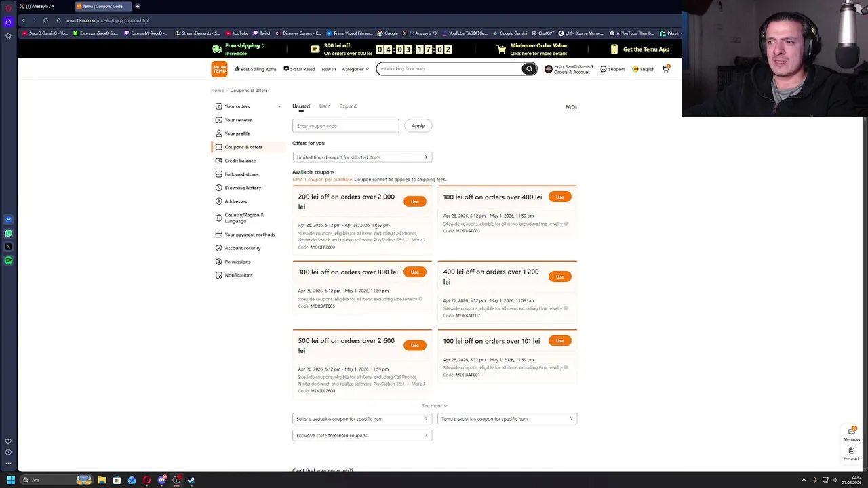Open Discord from the taskbar
Image resolution: width=868 pixels, height=488 pixels.
pos(161,480)
